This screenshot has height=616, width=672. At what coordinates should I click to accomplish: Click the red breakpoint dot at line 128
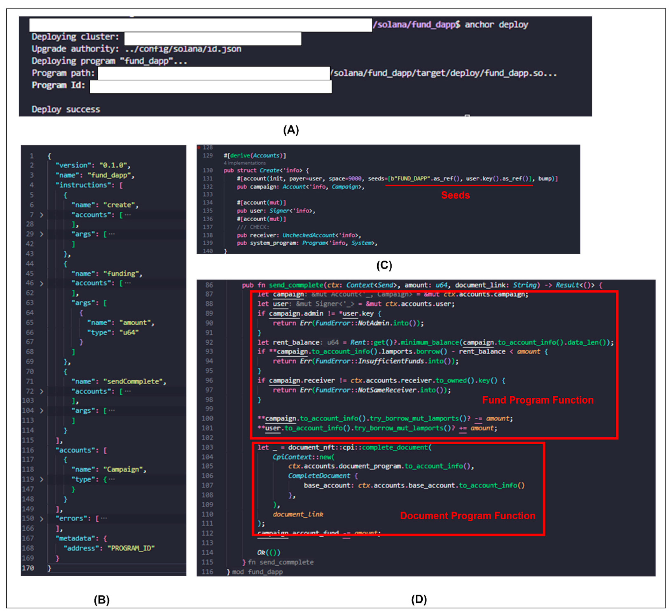click(x=199, y=147)
